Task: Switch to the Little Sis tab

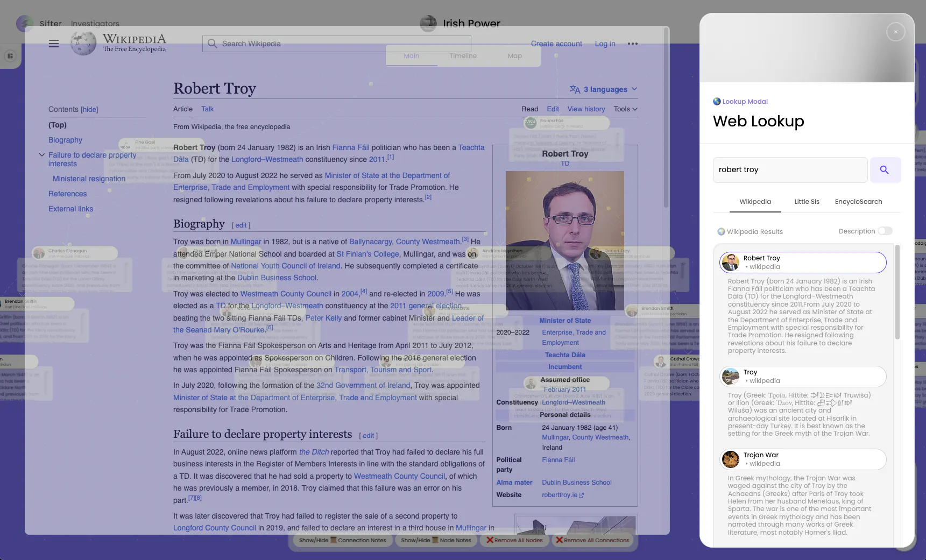Action: pyautogui.click(x=807, y=202)
